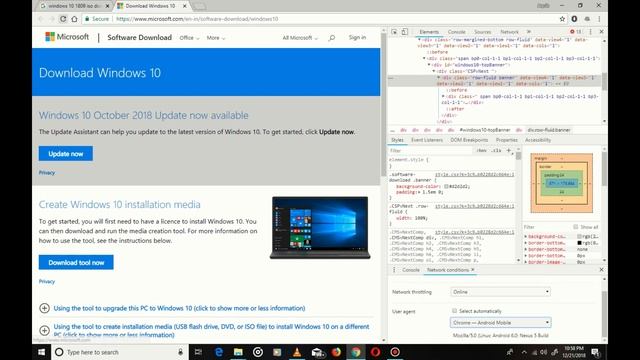Click the DevTools inspect element icon
Image resolution: width=640 pixels, height=360 pixels.
pyautogui.click(x=394, y=31)
